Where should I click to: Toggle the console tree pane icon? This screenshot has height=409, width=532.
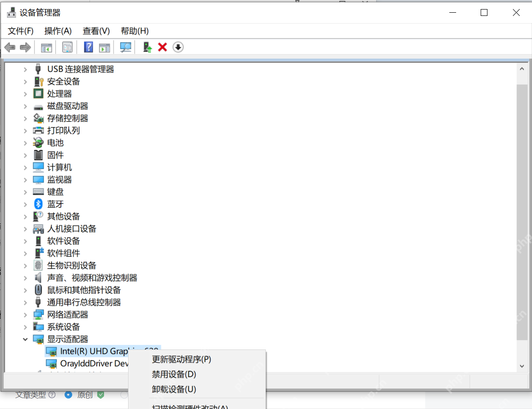pos(46,47)
